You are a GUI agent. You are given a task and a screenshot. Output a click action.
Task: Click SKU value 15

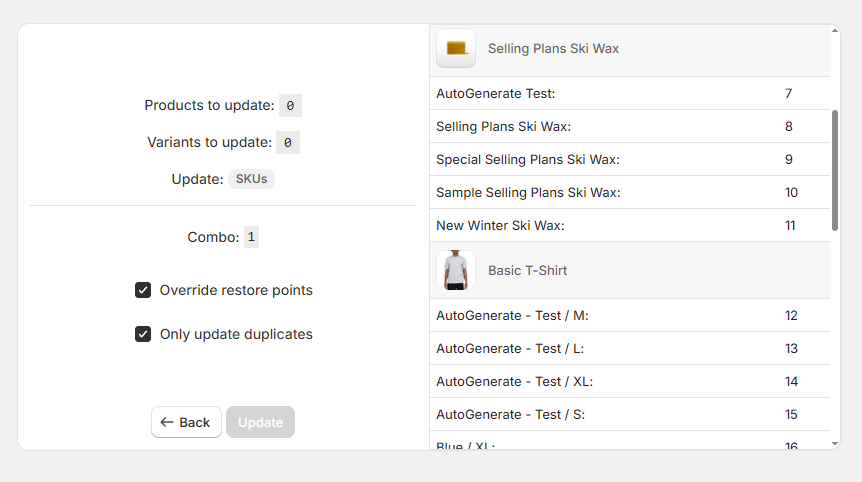pyautogui.click(x=791, y=414)
